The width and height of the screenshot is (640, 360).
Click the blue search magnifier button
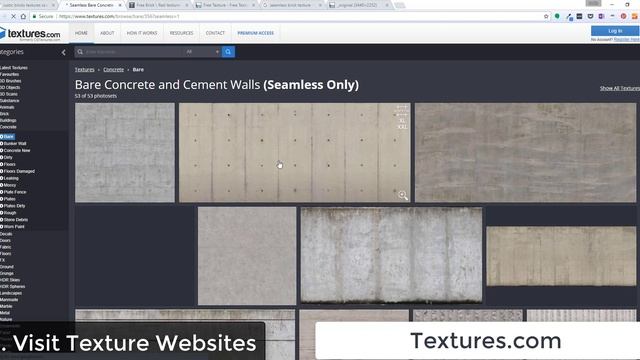click(228, 52)
